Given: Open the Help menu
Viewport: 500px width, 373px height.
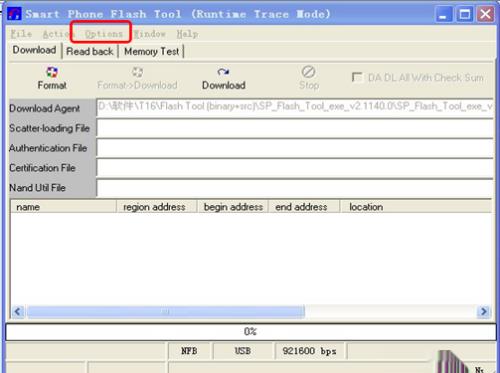Looking at the screenshot, I should coord(187,34).
